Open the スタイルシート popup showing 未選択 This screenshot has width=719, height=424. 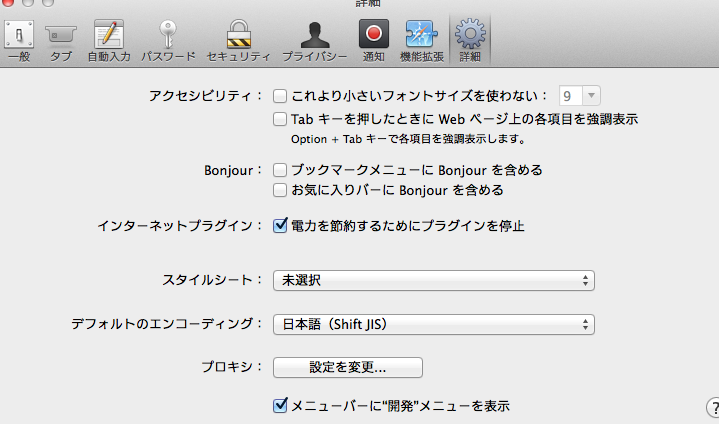click(x=434, y=280)
